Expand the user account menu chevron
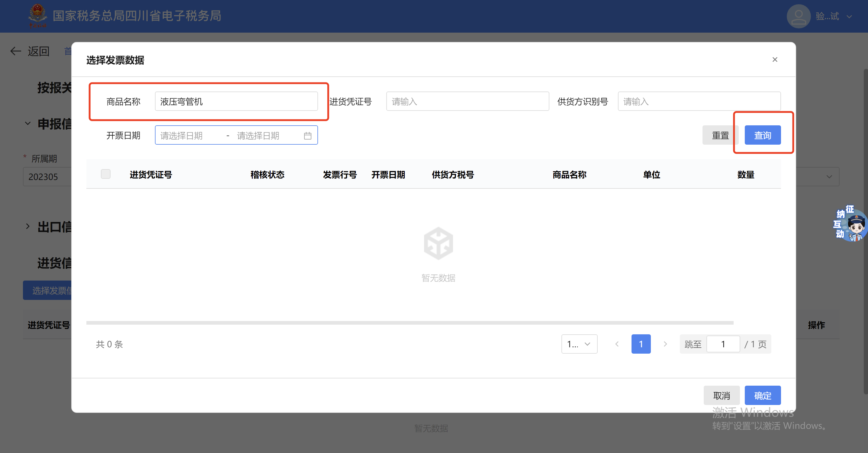Image resolution: width=868 pixels, height=453 pixels. click(x=849, y=17)
